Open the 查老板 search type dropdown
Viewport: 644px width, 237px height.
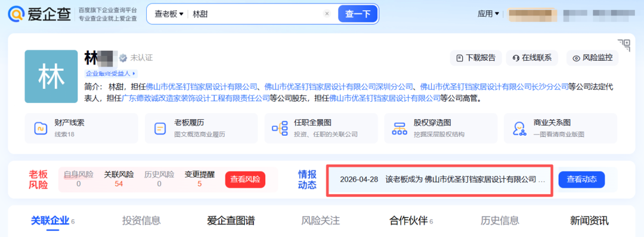(169, 14)
